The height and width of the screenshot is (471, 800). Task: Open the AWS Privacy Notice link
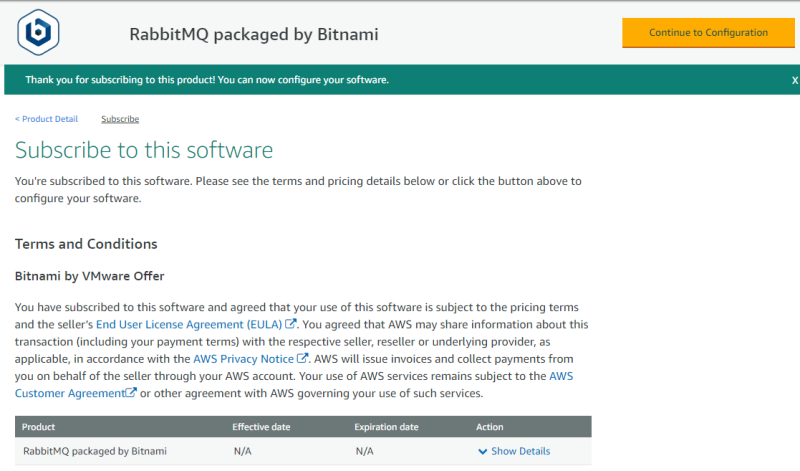243,358
